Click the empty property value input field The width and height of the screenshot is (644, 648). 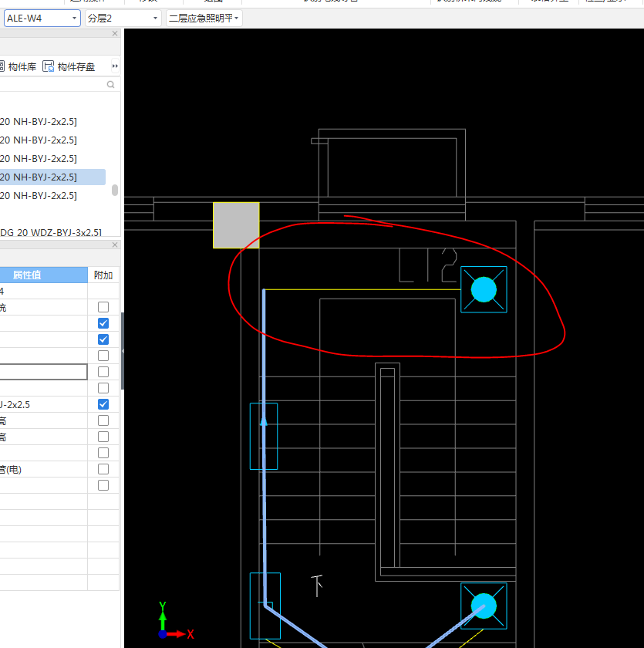click(43, 372)
